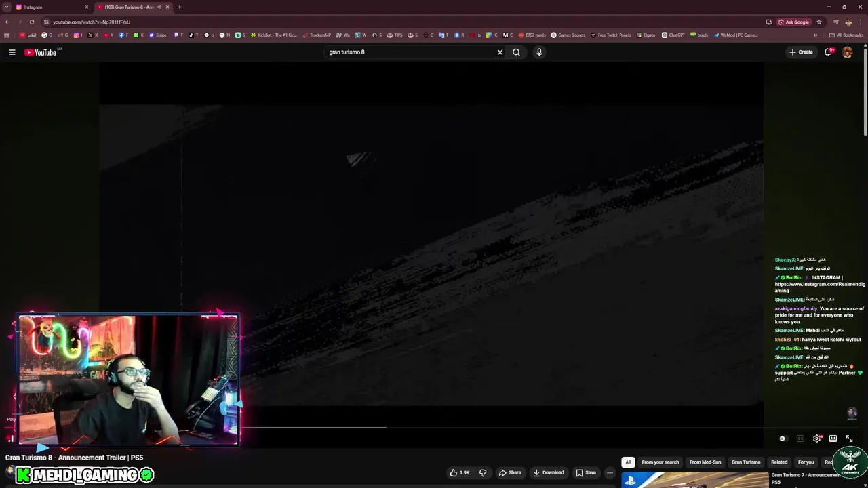View site information icon in address bar
Screen dimensions: 868x488
tap(46, 22)
